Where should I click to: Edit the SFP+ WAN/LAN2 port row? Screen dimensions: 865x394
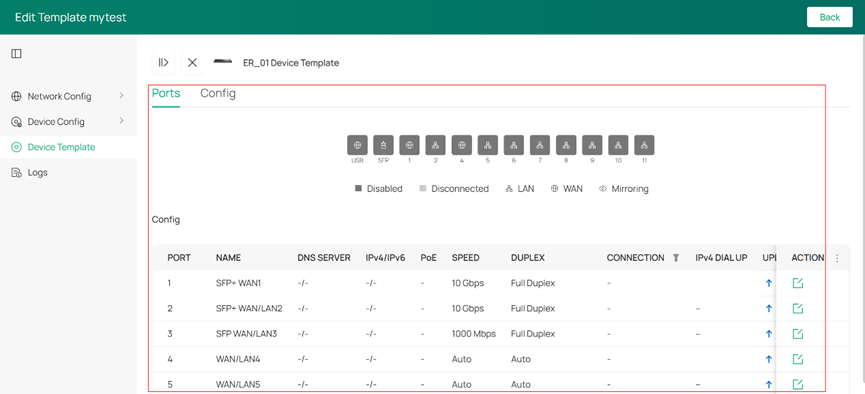[x=797, y=308]
